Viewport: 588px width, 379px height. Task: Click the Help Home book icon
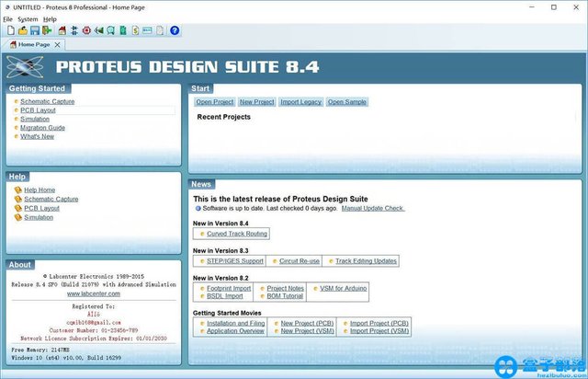[x=18, y=190]
